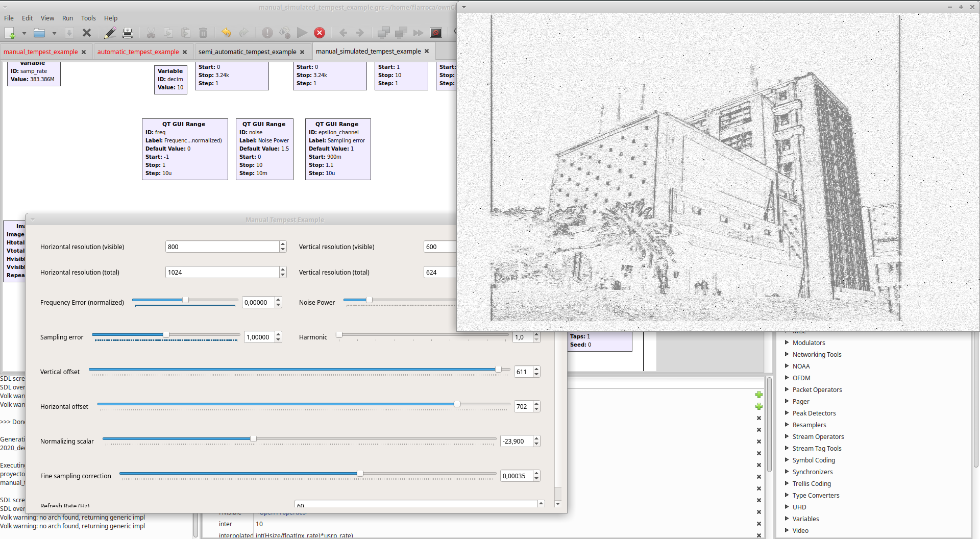Click the black X close-flowgraph toolbar icon
The width and height of the screenshot is (980, 539).
click(87, 33)
